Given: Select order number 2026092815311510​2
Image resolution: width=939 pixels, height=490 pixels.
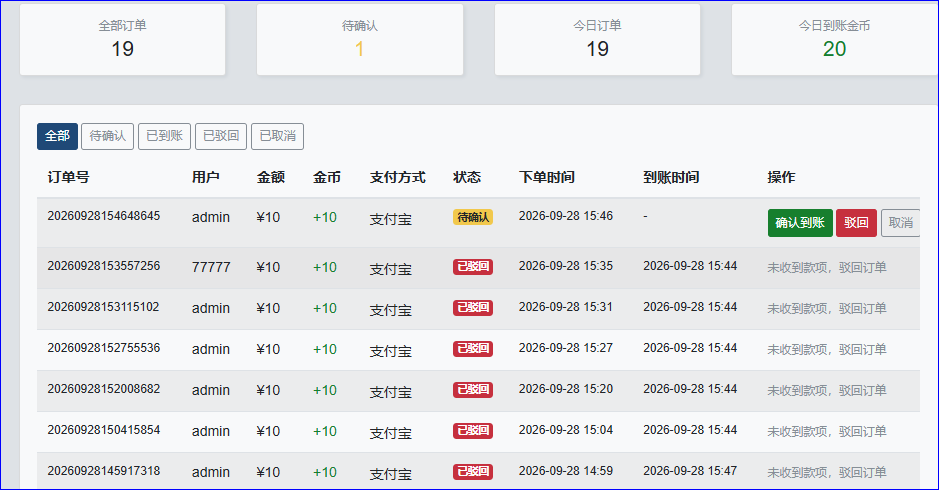Looking at the screenshot, I should coord(103,307).
